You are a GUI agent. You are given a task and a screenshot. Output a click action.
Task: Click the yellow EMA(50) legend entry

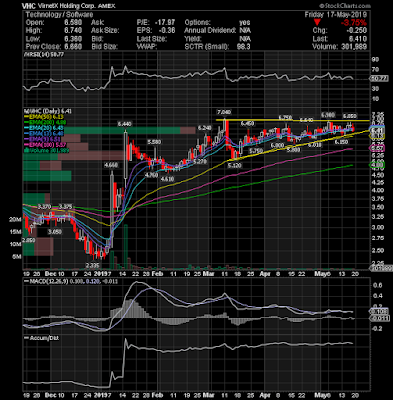[x=44, y=117]
